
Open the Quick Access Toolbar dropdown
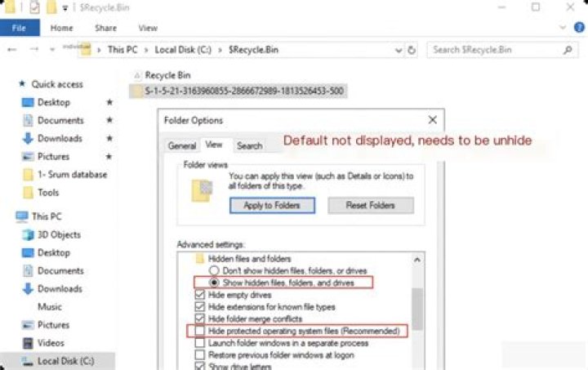point(65,7)
